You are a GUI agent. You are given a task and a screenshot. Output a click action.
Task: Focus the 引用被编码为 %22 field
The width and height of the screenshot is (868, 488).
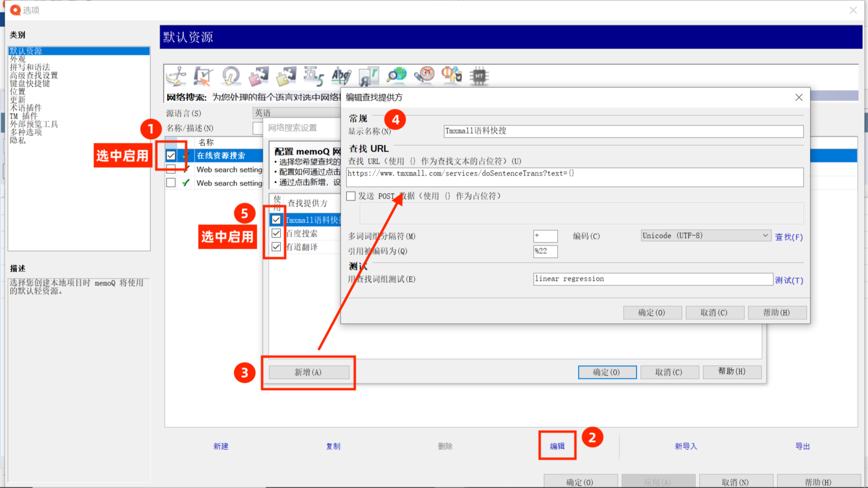545,251
